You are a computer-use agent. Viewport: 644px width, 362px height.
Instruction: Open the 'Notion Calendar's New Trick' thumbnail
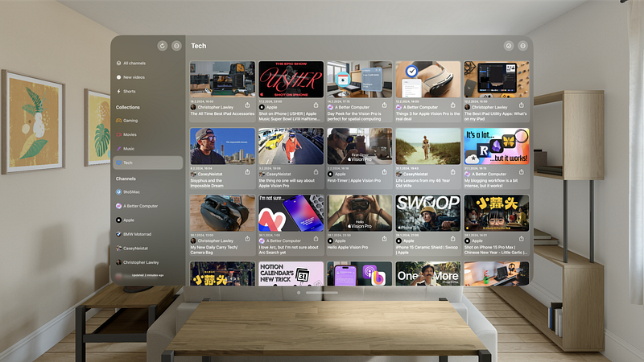(291, 274)
